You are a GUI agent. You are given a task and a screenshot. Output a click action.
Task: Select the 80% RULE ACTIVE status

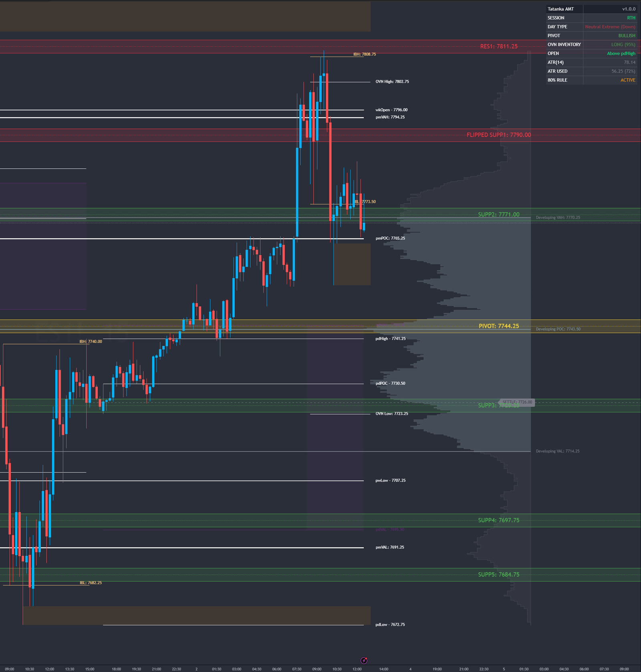coord(628,80)
